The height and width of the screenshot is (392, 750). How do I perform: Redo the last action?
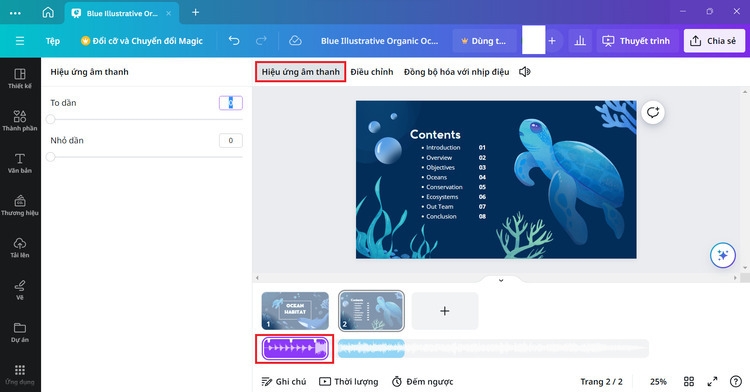261,41
